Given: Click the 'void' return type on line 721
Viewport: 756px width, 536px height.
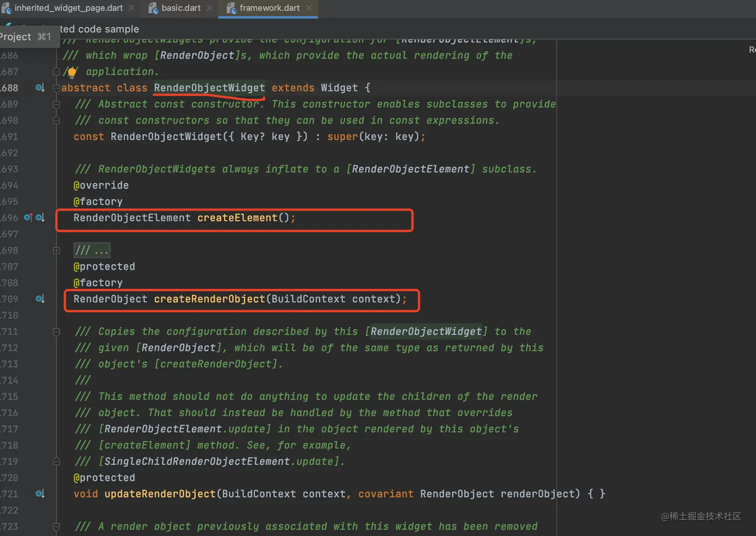Looking at the screenshot, I should coord(86,494).
